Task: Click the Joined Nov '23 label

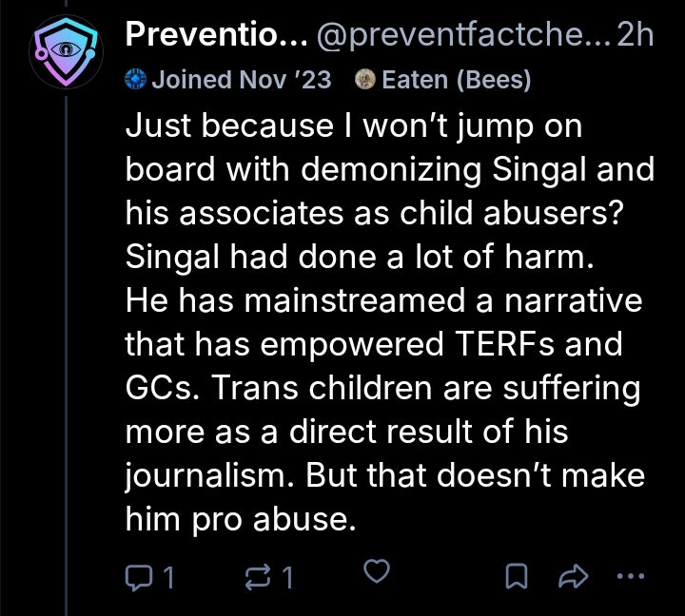Action: pos(240,81)
